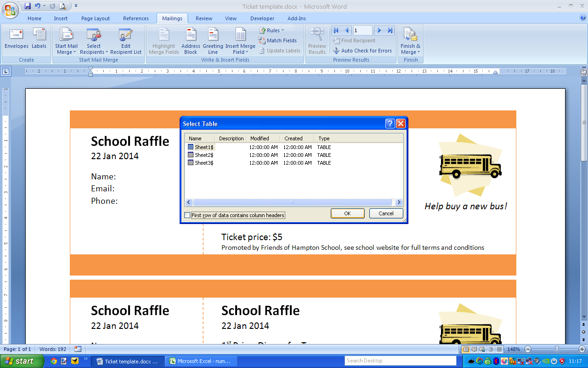Open Match Fields dialog

278,40
